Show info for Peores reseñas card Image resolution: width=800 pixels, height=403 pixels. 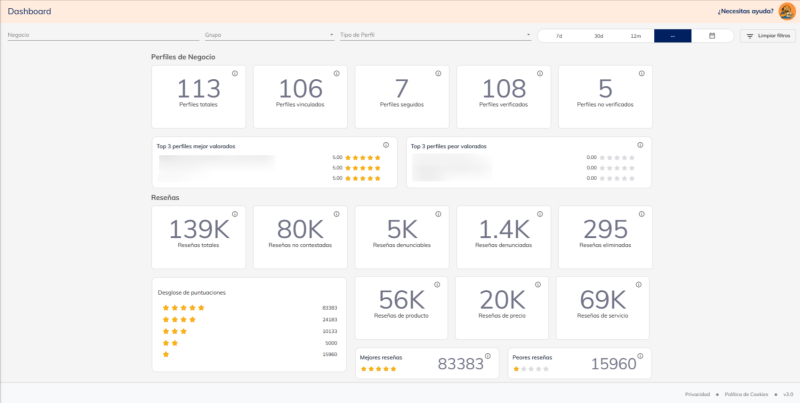click(641, 355)
